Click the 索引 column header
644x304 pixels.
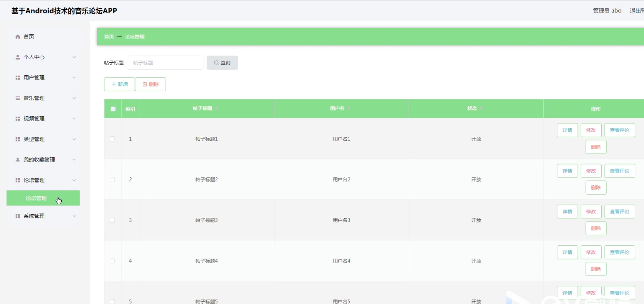coord(130,109)
